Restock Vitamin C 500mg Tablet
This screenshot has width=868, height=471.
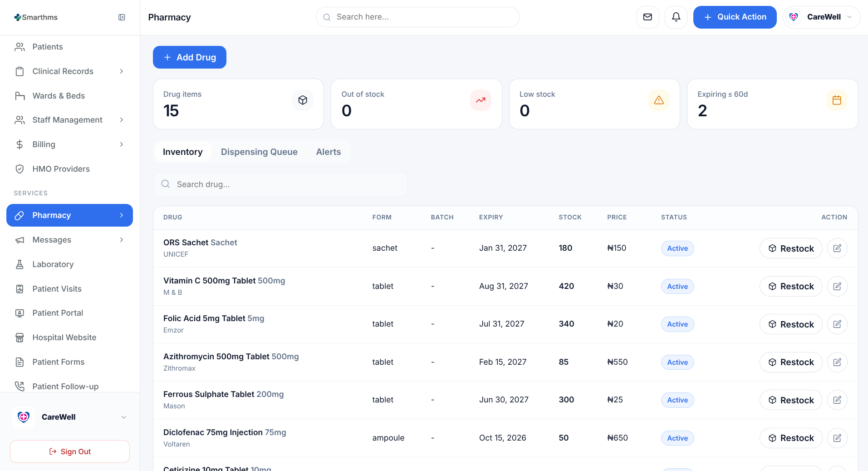(x=791, y=287)
